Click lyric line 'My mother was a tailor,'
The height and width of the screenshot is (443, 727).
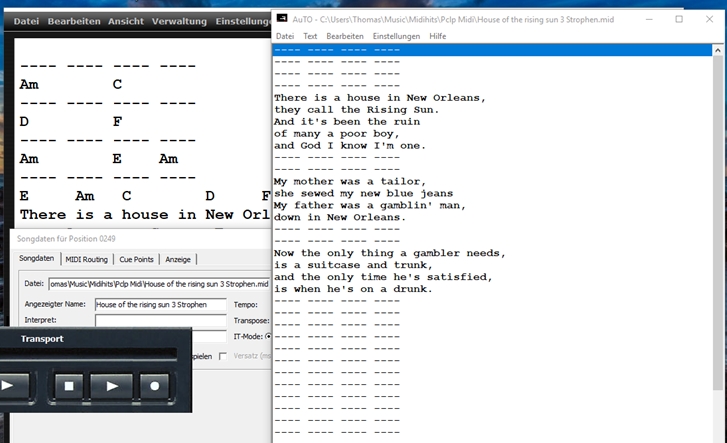pyautogui.click(x=350, y=181)
